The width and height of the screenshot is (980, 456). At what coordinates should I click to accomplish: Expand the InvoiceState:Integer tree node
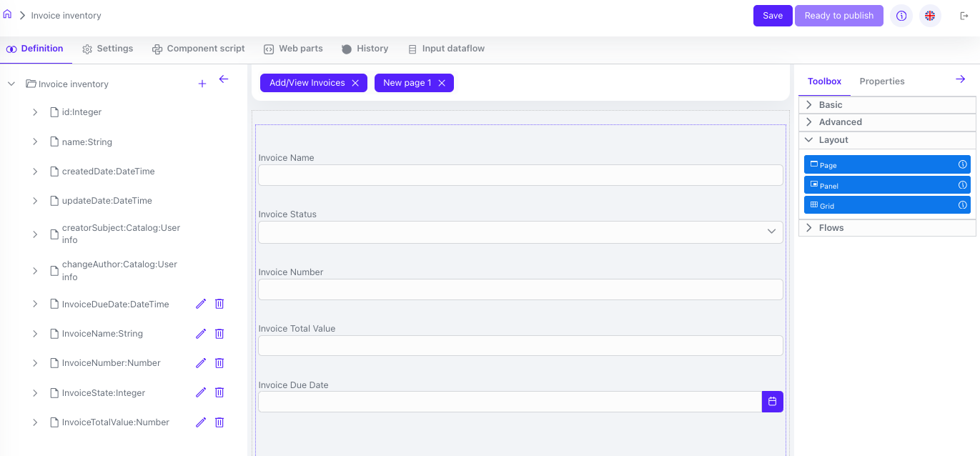(35, 392)
